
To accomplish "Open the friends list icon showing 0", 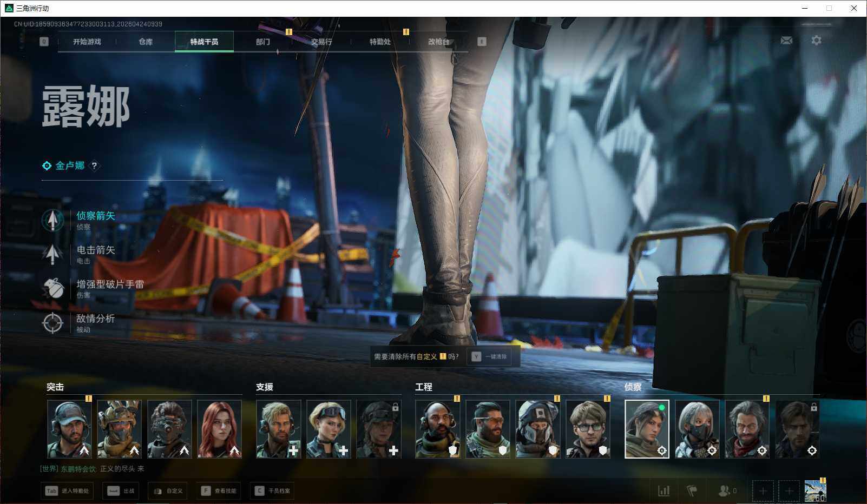I will click(x=727, y=491).
